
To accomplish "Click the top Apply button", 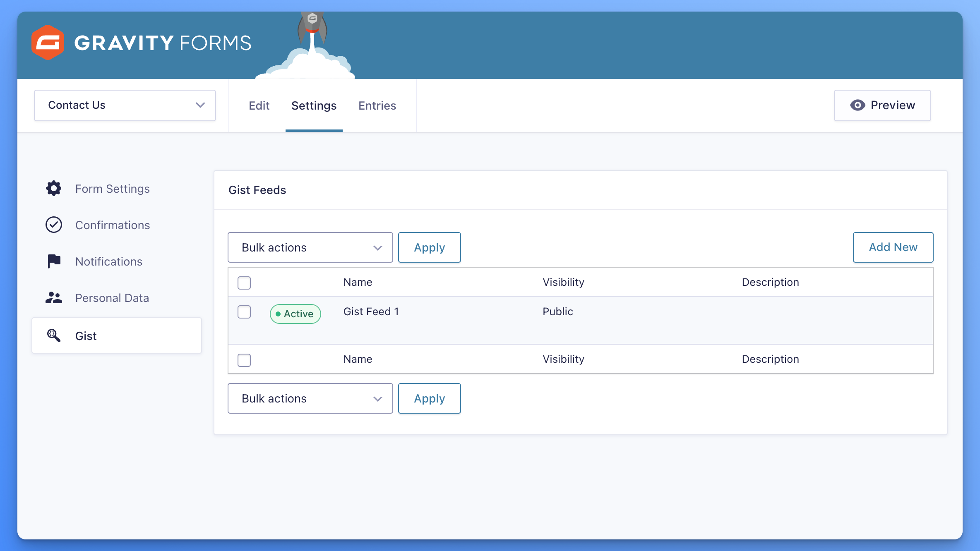I will tap(429, 247).
